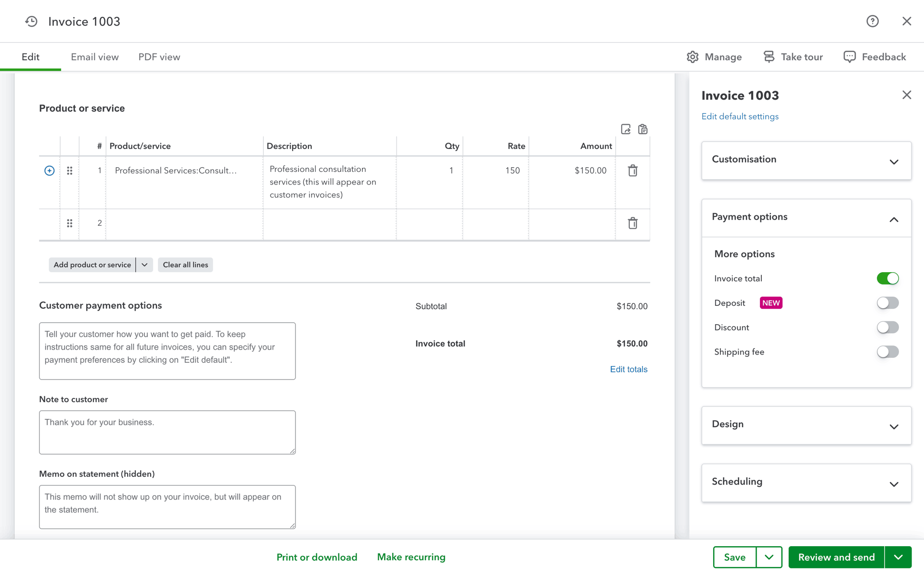Screen dimensions: 924x578
Task: Click the Feedback label
Action: tap(884, 57)
